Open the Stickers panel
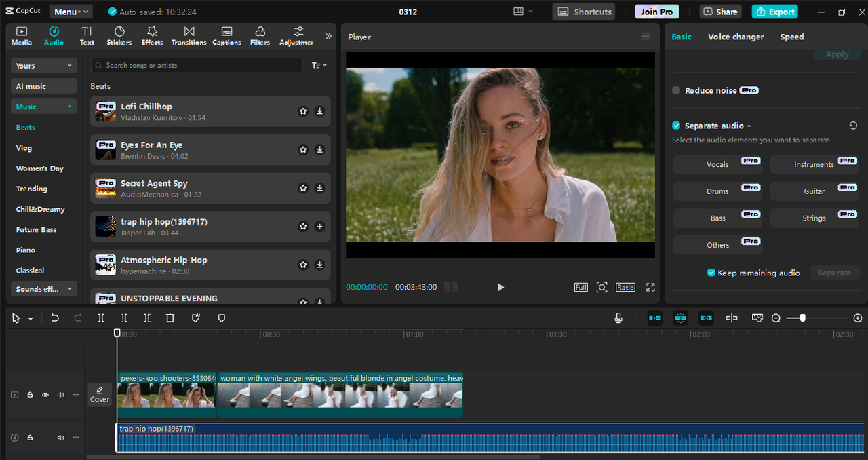Viewport: 868px width, 460px height. click(x=119, y=36)
